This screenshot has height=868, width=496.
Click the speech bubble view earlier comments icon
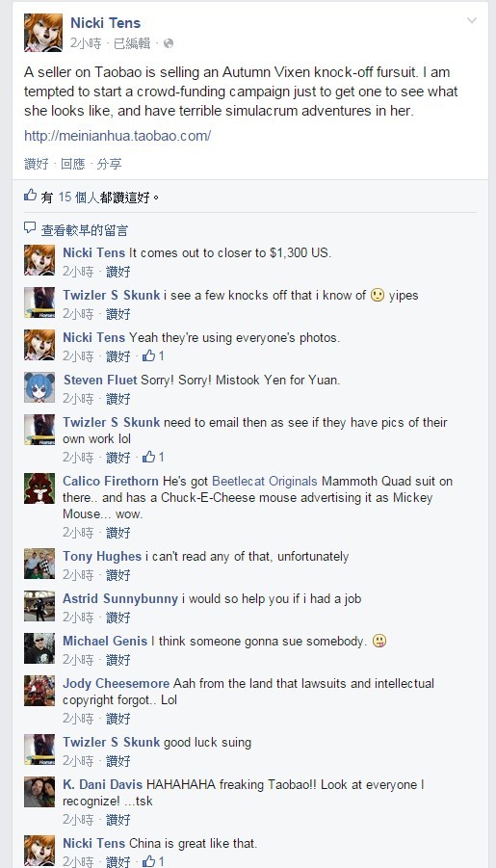30,227
